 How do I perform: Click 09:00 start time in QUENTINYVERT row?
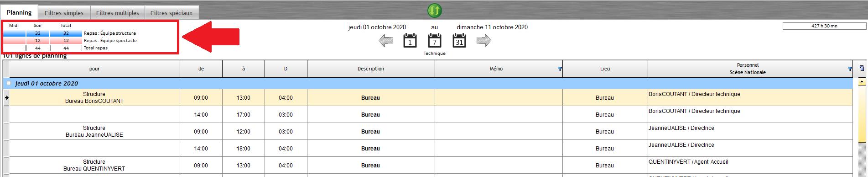[201, 165]
